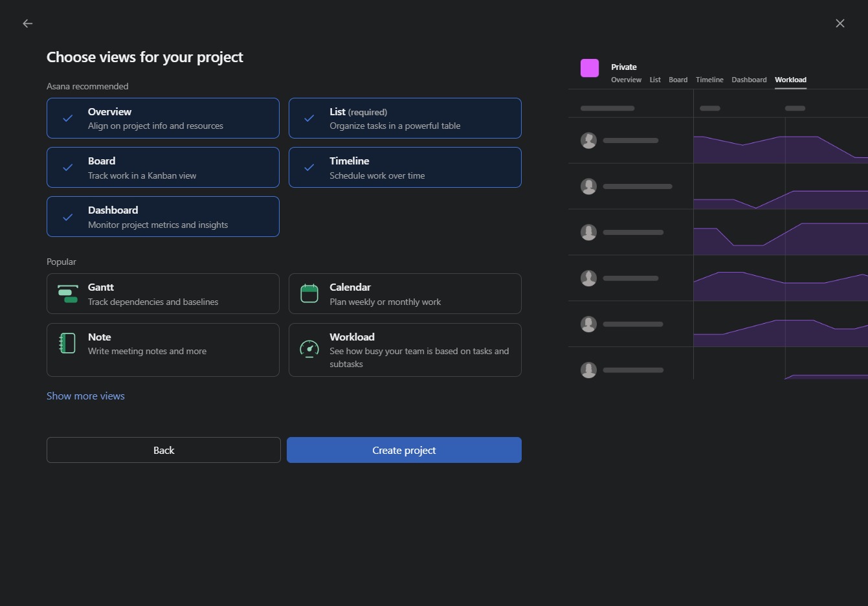Click the Workload gauge icon

[309, 349]
